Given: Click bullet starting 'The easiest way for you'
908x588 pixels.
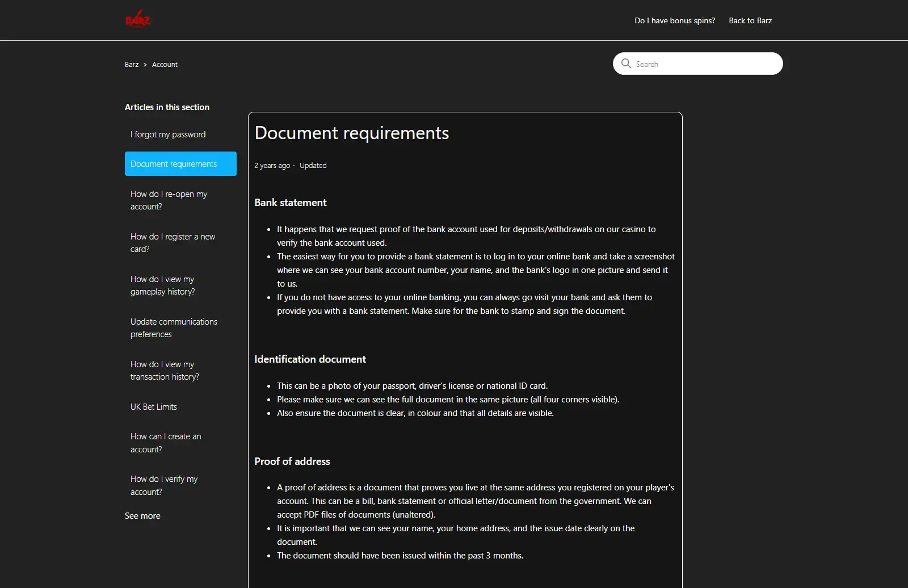Looking at the screenshot, I should coord(476,270).
